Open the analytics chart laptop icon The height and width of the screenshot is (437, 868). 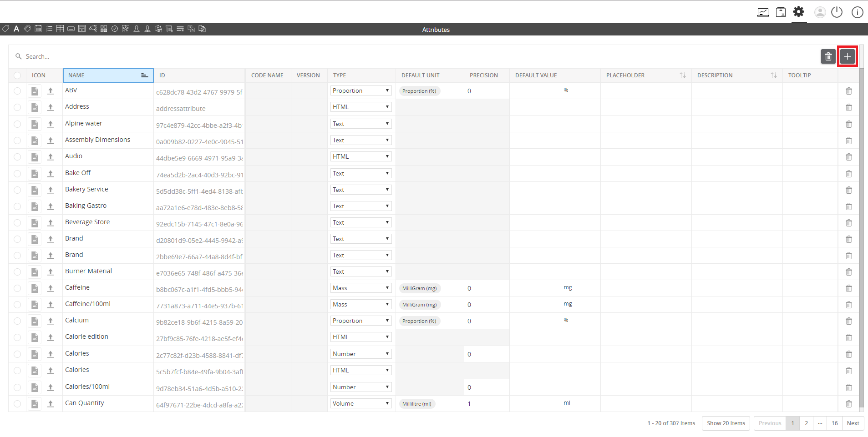(763, 12)
